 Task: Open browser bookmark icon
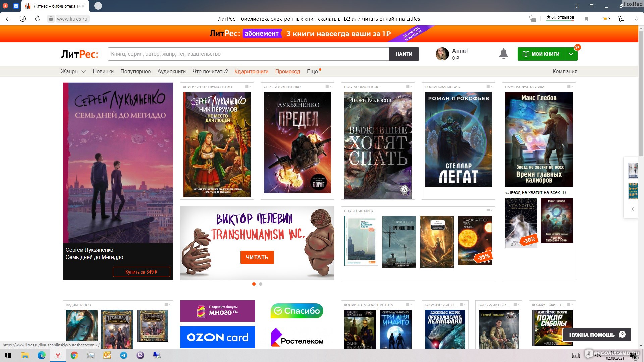click(586, 19)
